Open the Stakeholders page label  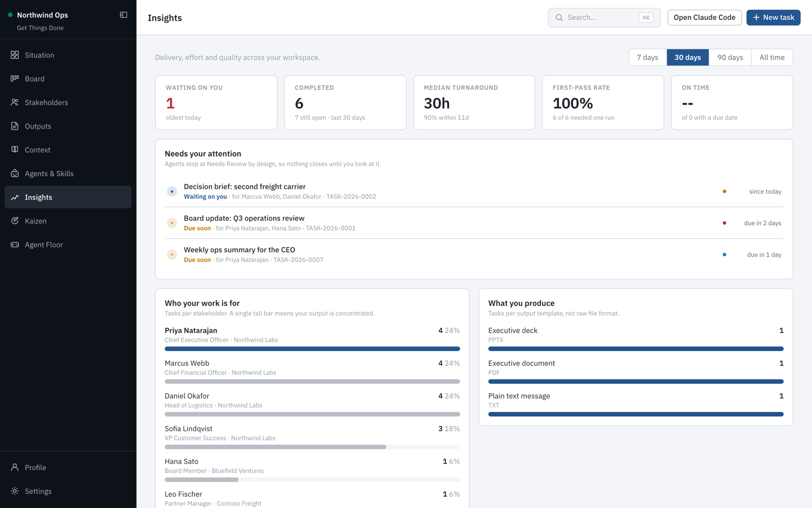coord(46,102)
